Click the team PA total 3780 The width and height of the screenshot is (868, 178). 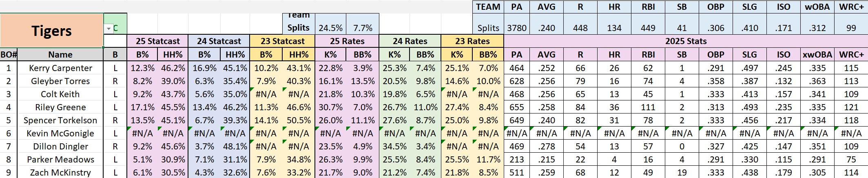pos(516,28)
